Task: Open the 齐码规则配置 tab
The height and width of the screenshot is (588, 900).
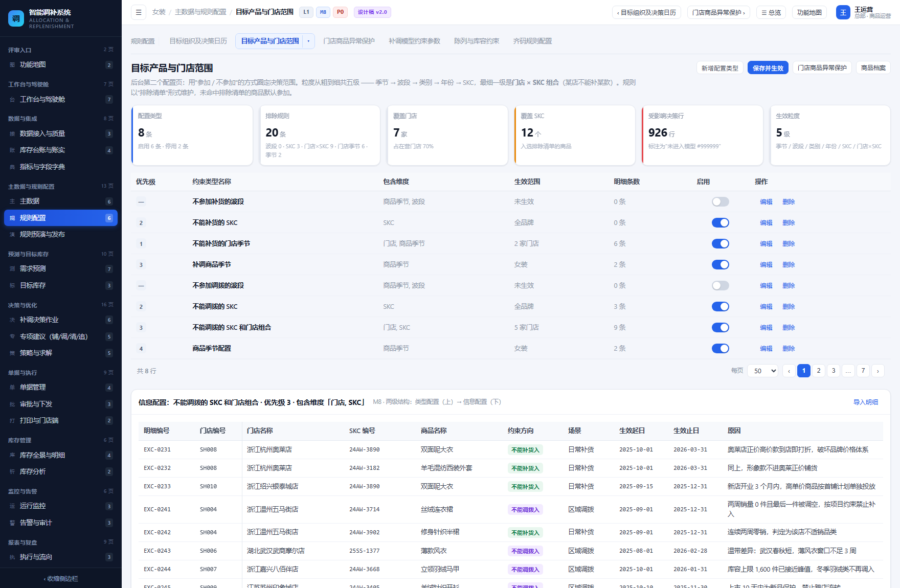Action: [x=532, y=41]
